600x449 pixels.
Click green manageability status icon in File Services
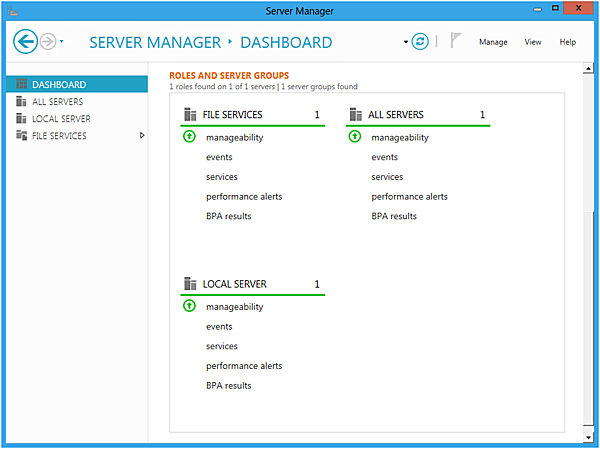(x=190, y=137)
